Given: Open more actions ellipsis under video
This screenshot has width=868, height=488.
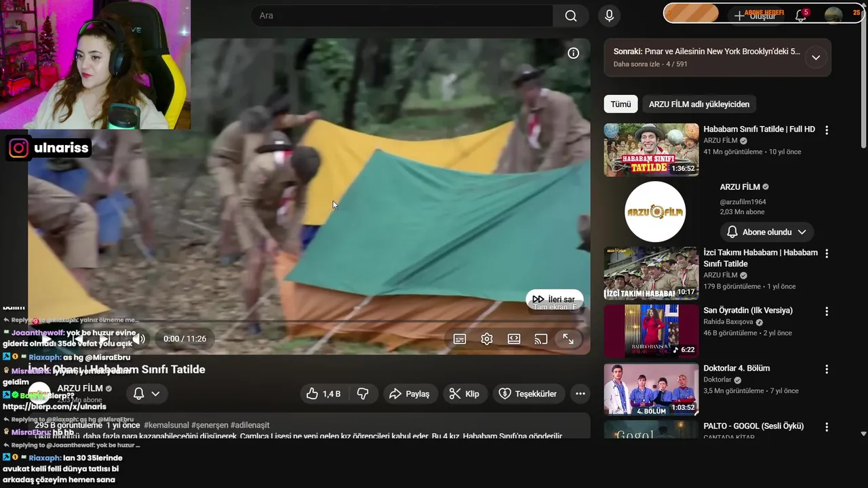Looking at the screenshot, I should click(580, 394).
